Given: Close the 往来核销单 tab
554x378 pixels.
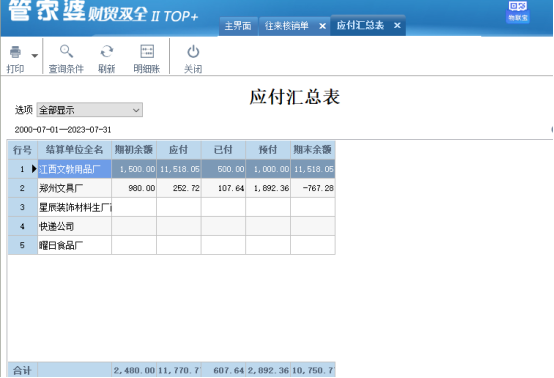Looking at the screenshot, I should click(322, 26).
